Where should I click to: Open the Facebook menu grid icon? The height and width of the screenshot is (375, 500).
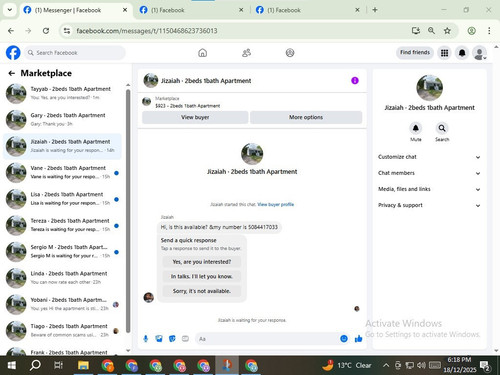tap(444, 53)
